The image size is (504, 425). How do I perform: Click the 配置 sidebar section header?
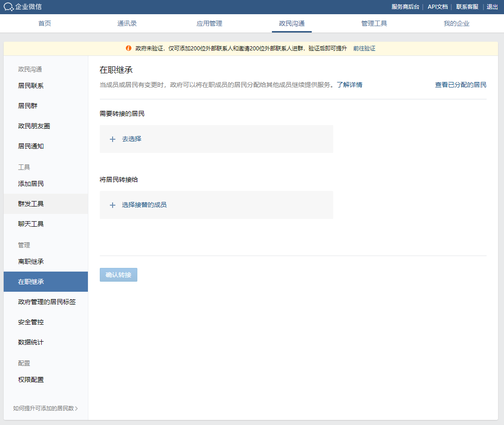click(x=24, y=363)
